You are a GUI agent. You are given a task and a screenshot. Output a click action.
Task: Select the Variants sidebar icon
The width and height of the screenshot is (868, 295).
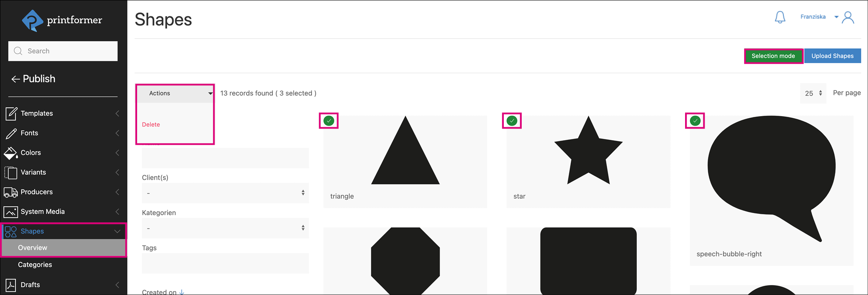[11, 172]
